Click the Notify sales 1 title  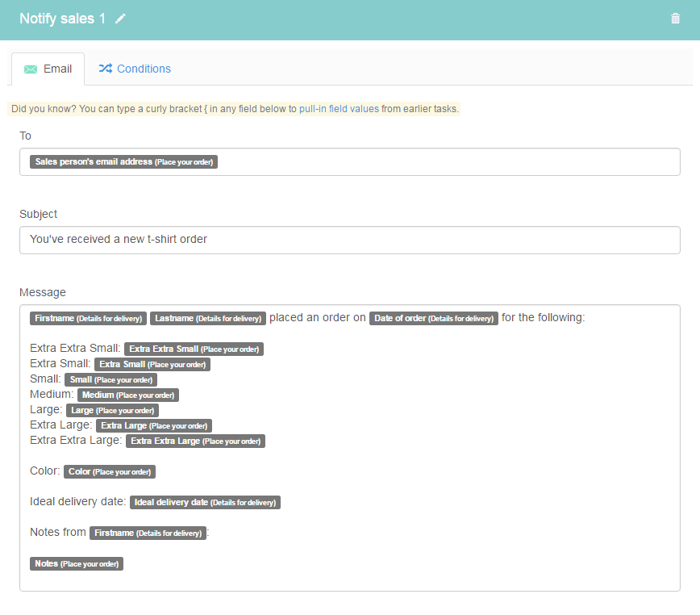[x=63, y=19]
